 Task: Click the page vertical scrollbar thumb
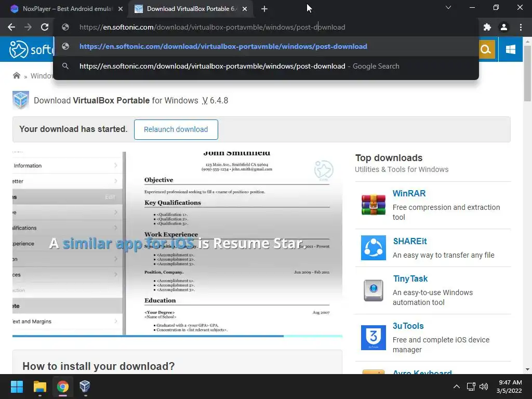[527, 73]
